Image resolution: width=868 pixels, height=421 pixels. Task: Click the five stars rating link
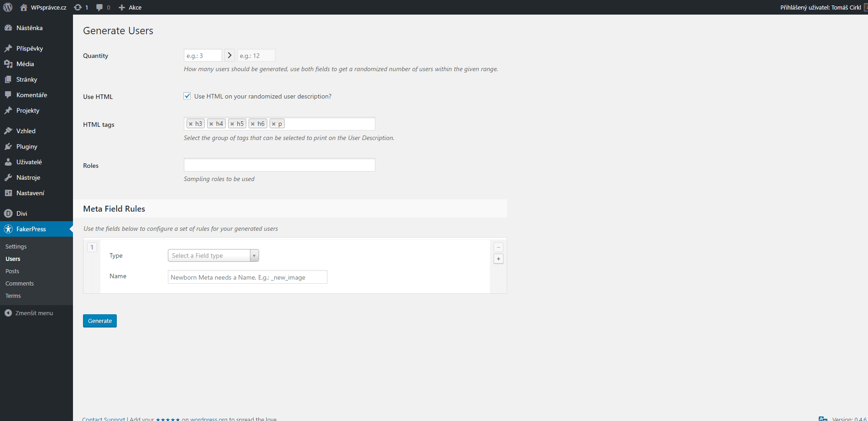tap(168, 419)
